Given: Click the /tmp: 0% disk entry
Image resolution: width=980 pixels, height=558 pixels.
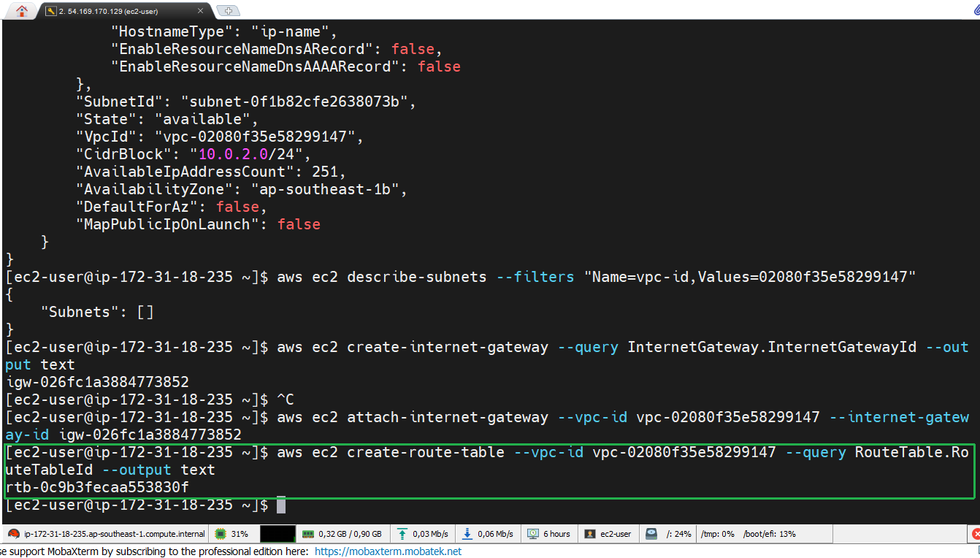Looking at the screenshot, I should coord(717,534).
